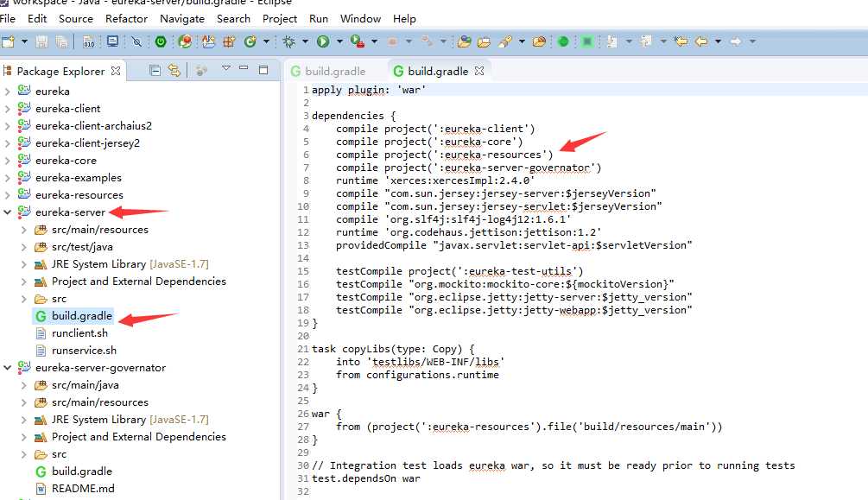This screenshot has height=500, width=868.
Task: Open the Source menu
Action: (76, 19)
